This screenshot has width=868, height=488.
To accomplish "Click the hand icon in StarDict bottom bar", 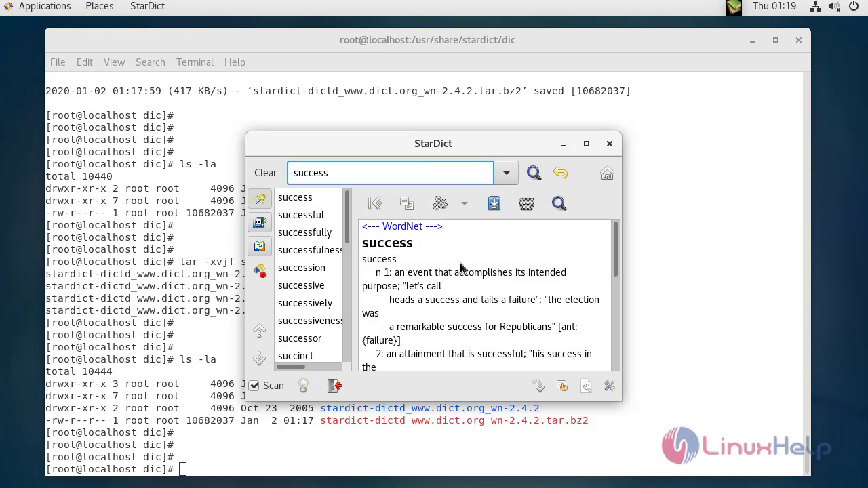I will point(562,386).
